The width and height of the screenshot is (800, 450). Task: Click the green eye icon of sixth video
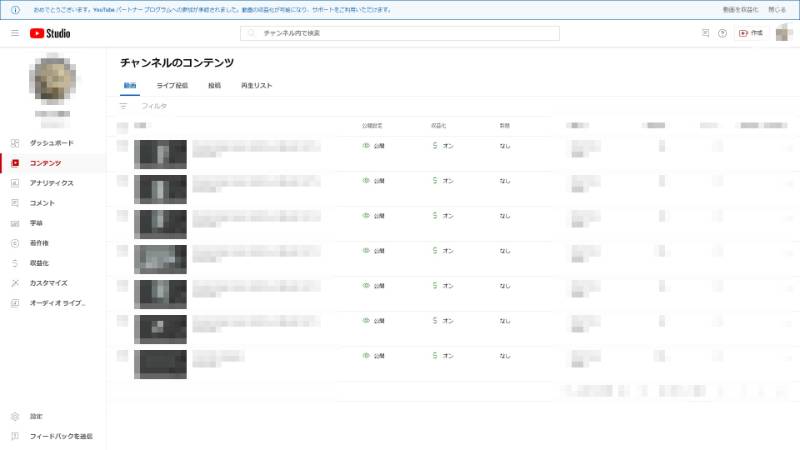tap(366, 320)
